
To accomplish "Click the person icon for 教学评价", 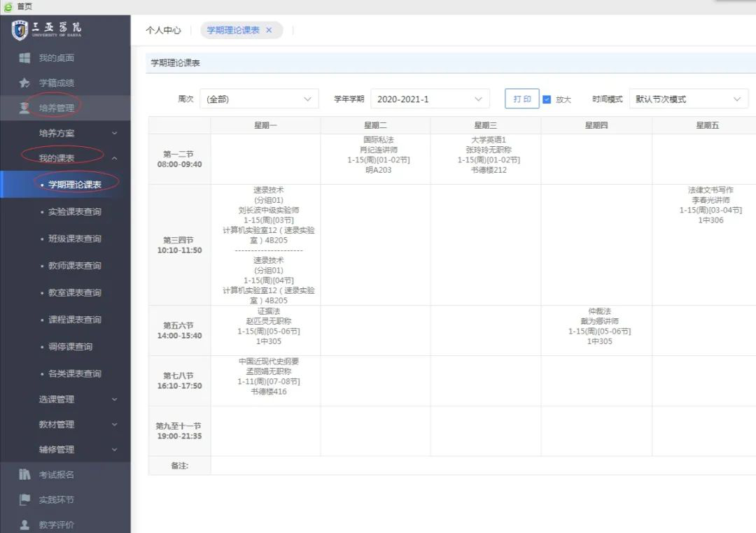I will [x=24, y=525].
